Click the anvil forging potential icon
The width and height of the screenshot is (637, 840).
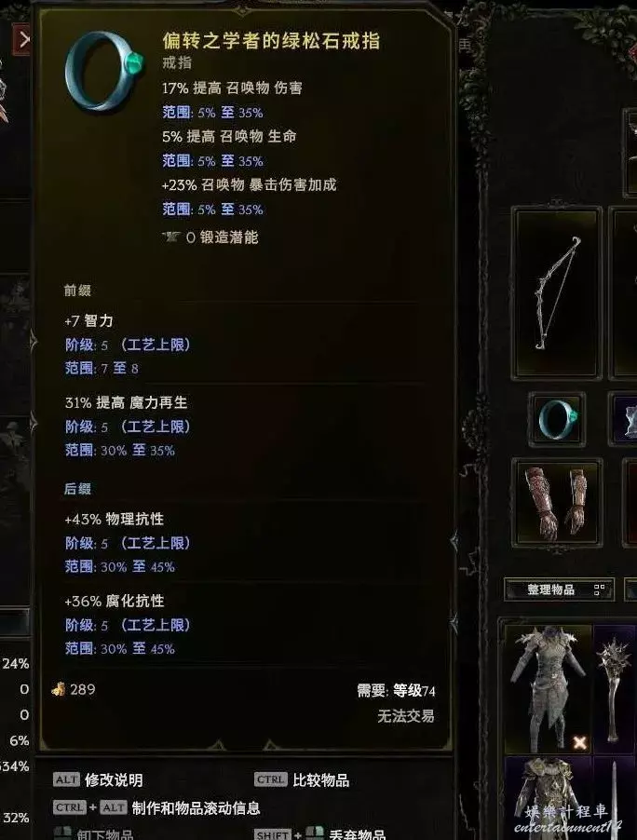click(171, 237)
